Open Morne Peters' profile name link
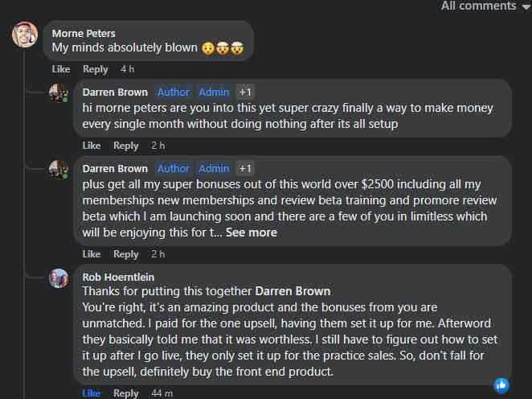The height and width of the screenshot is (399, 532). point(84,33)
